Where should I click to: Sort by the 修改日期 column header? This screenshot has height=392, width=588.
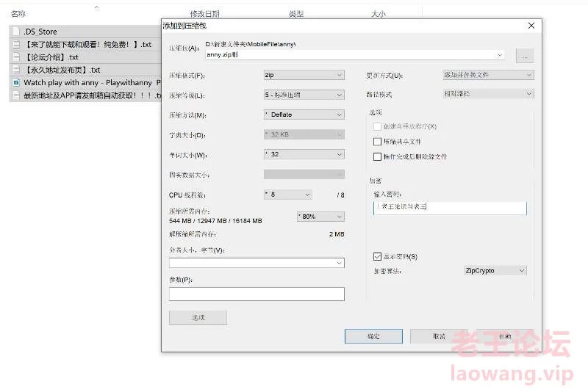(x=205, y=14)
